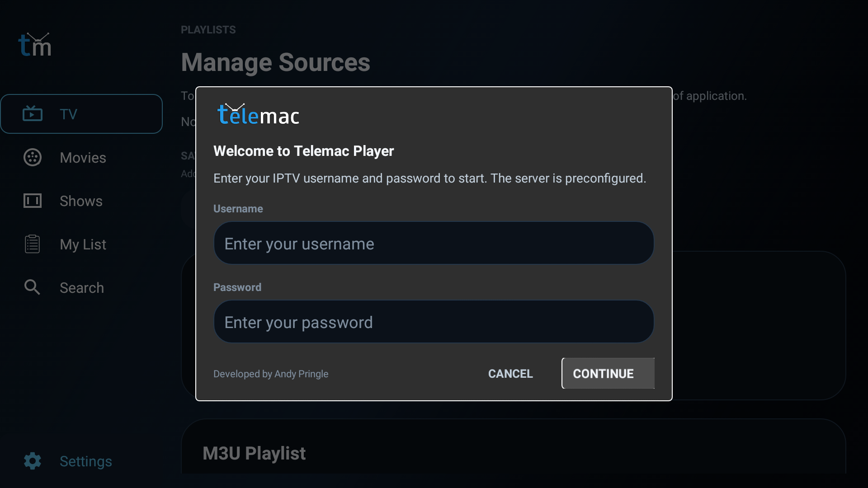
Task: Select the My List menu label
Action: coord(83,244)
